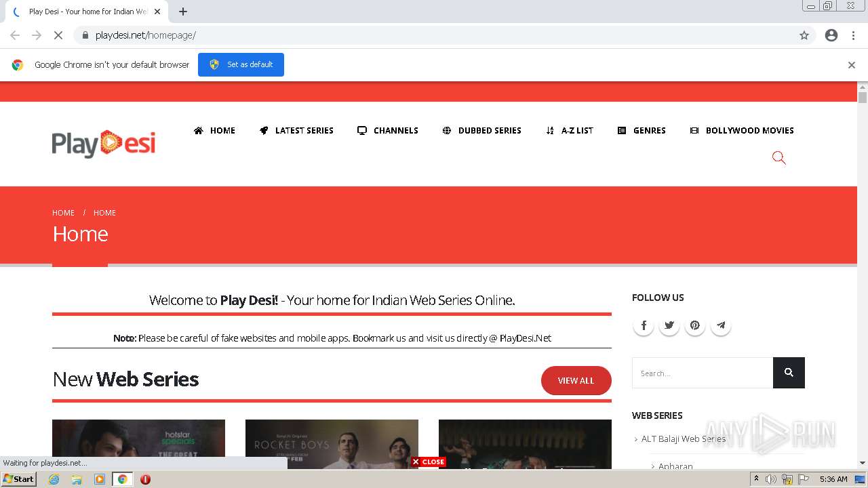Open BOLLYWOOD MOVIES menu item

point(742,130)
